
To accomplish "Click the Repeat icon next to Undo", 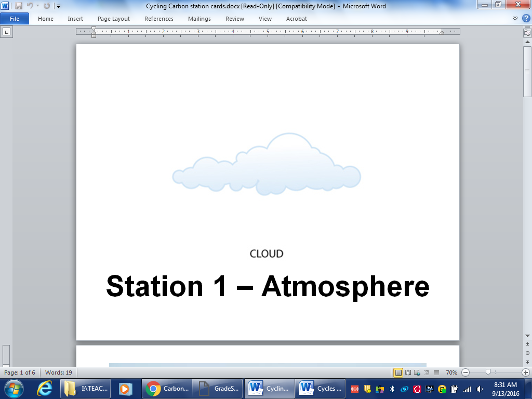I will [x=46, y=6].
